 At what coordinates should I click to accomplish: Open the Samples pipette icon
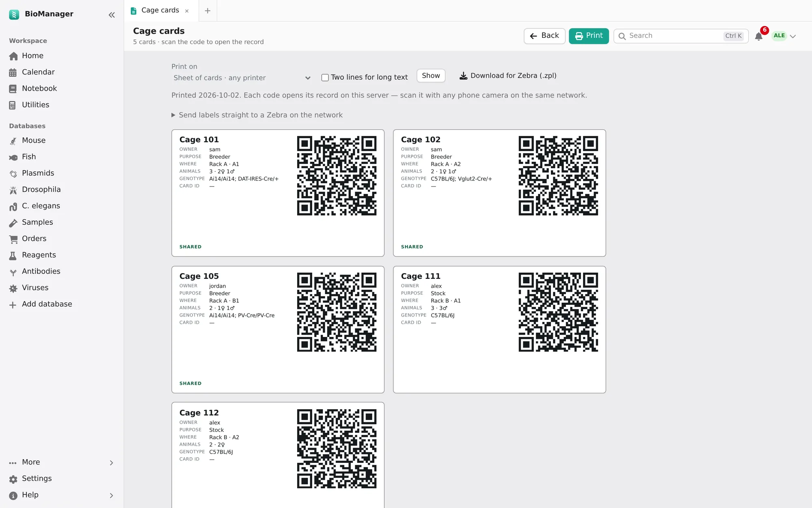(13, 223)
